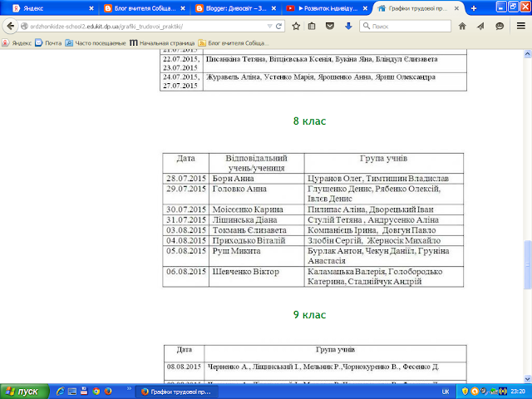Image resolution: width=532 pixels, height=399 pixels.
Task: Close the Блог вчителя Собіша tab
Action: 183,8
